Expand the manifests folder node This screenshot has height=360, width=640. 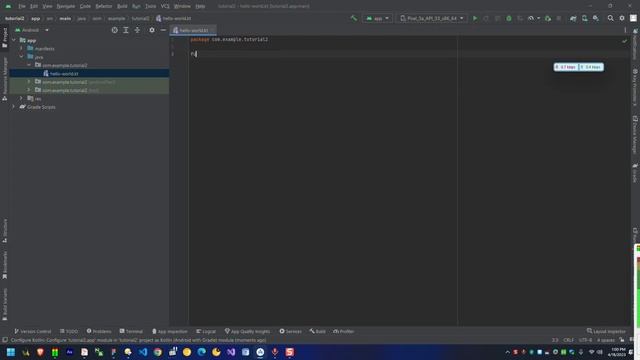[x=22, y=49]
